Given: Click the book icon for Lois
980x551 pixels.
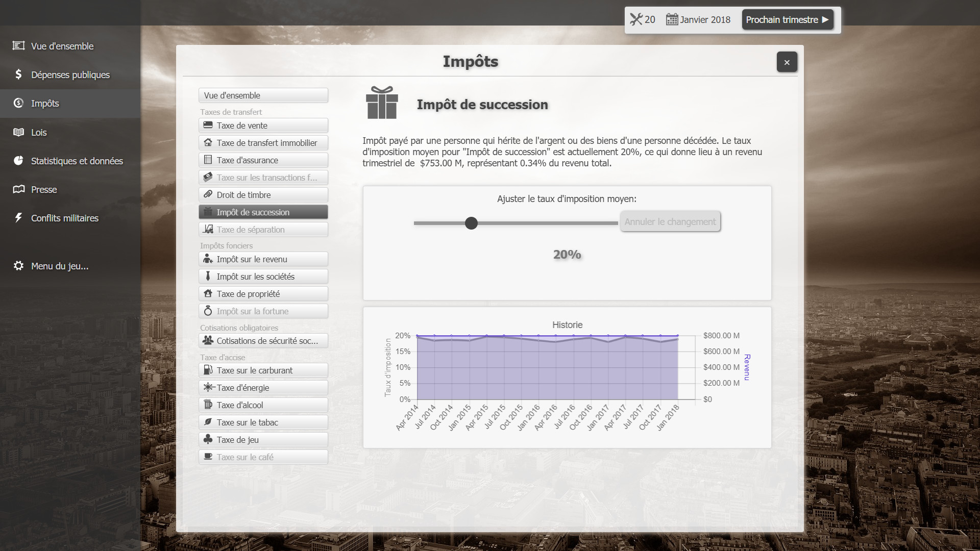Looking at the screenshot, I should click(x=18, y=132).
